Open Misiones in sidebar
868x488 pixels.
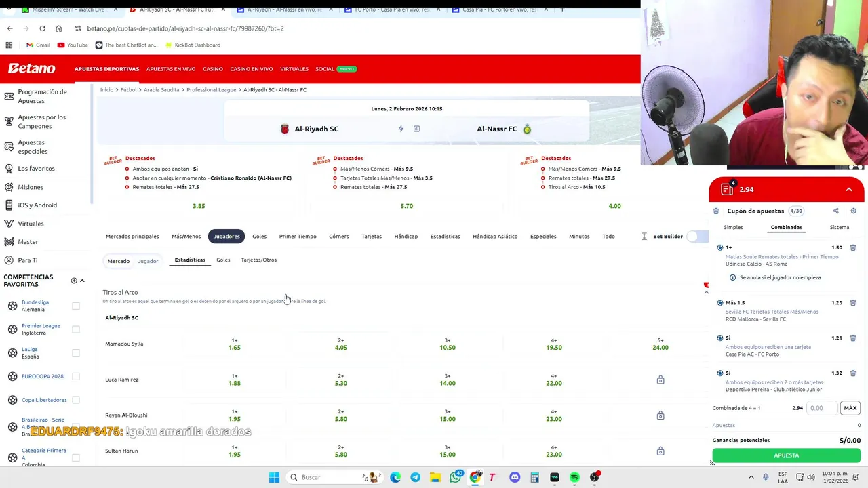[x=31, y=187]
